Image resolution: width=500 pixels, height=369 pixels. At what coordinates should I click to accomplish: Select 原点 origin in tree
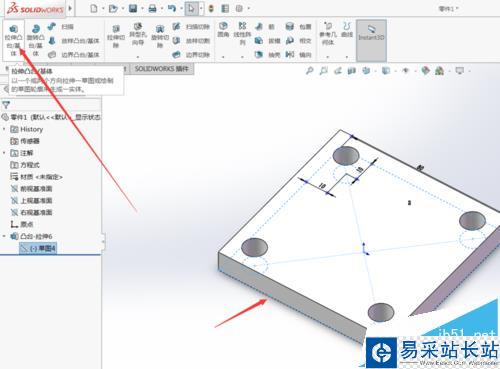pos(22,224)
